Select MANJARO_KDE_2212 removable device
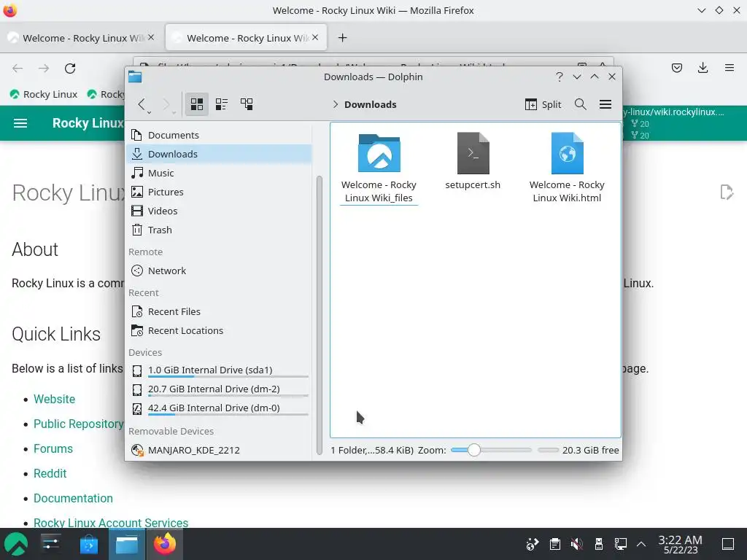 click(x=219, y=450)
